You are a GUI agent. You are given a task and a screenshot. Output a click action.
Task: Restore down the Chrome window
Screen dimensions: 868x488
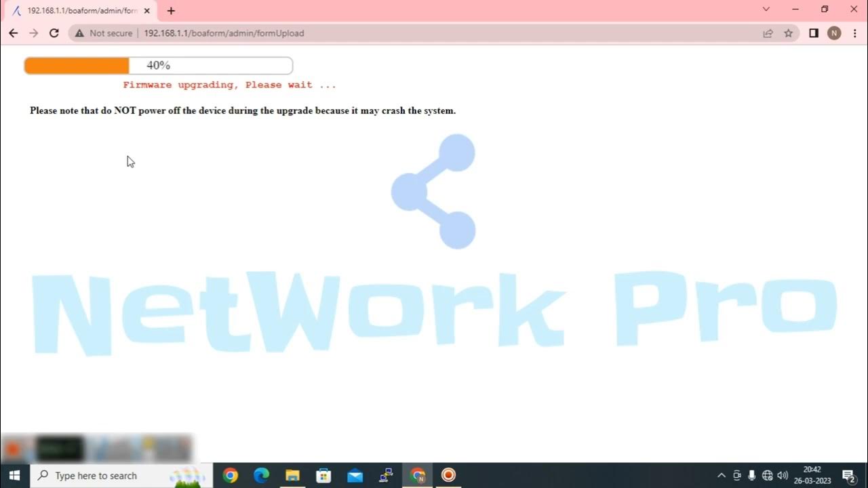click(x=825, y=9)
